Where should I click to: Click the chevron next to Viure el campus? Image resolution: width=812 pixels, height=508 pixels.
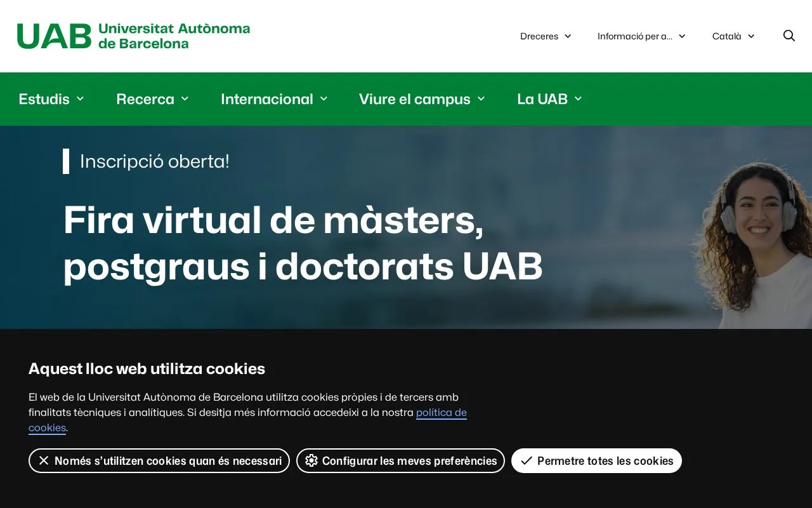481,98
